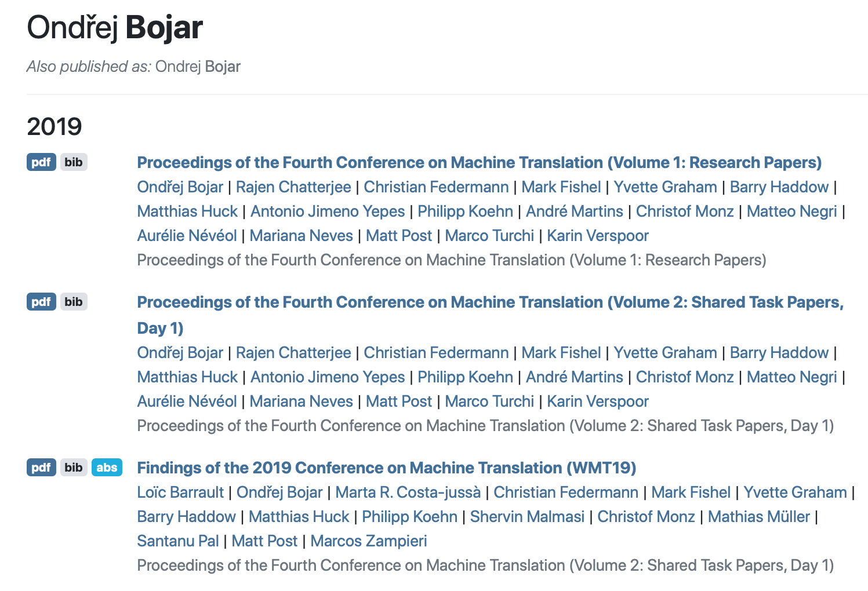The image size is (868, 591).
Task: Get bib for Volume 2 Shared Task proceedings
Action: pyautogui.click(x=74, y=302)
